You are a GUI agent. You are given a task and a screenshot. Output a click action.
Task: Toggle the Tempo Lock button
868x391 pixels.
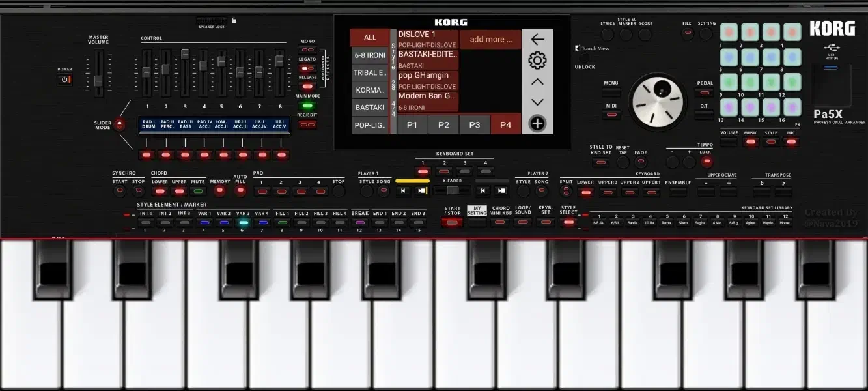(706, 162)
